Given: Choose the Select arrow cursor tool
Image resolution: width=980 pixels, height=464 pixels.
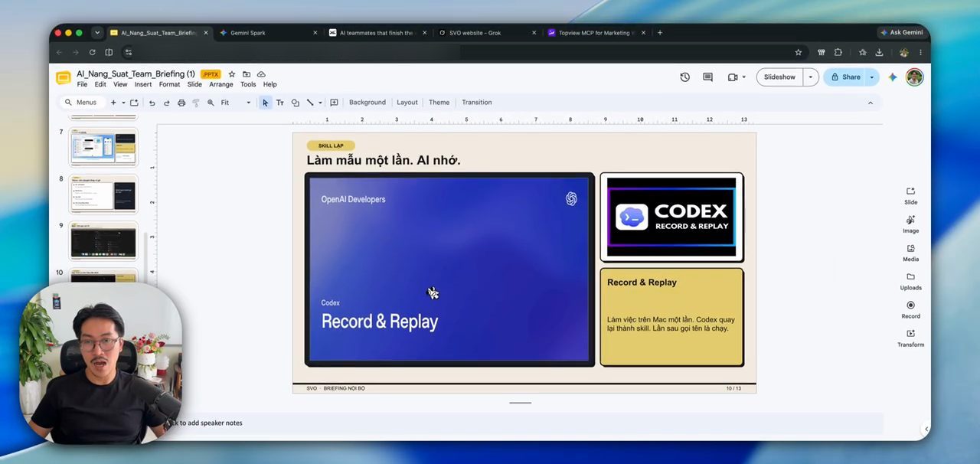Looking at the screenshot, I should click(x=266, y=103).
